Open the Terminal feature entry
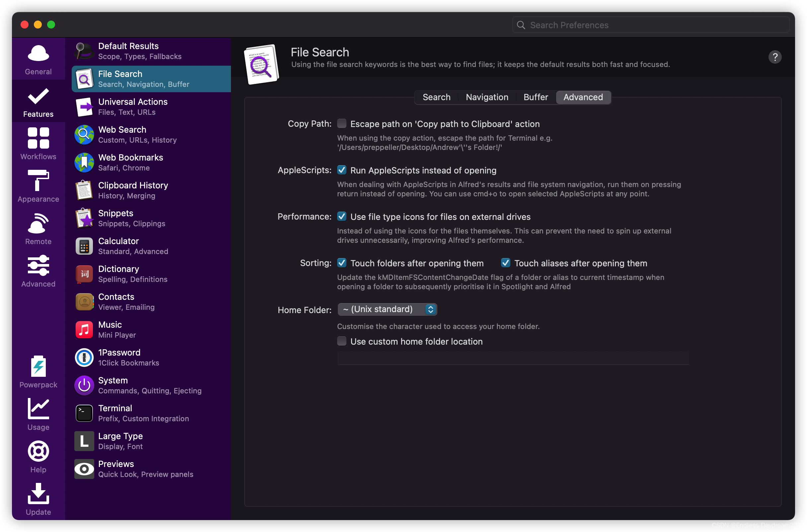 click(x=115, y=413)
